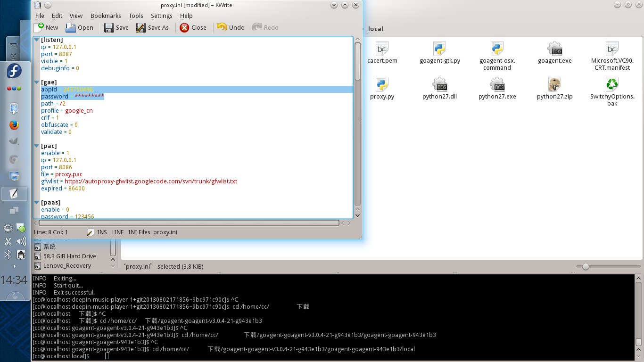Image resolution: width=644 pixels, height=362 pixels.
Task: Toggle LINE selection mode in status bar
Action: 117,232
